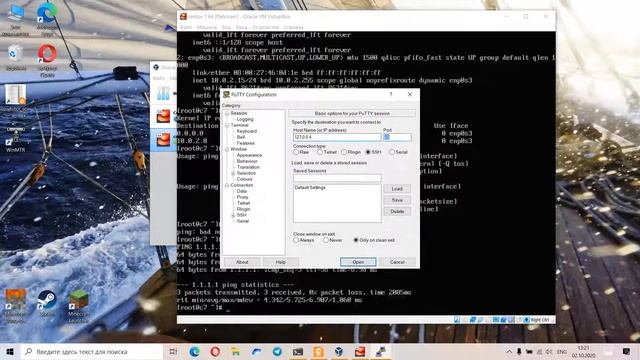Focus the Host Name input field
The image size is (640, 360).
click(x=337, y=137)
